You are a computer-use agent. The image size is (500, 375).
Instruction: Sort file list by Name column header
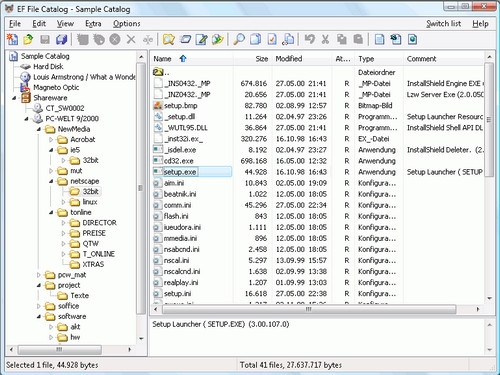tap(192, 59)
